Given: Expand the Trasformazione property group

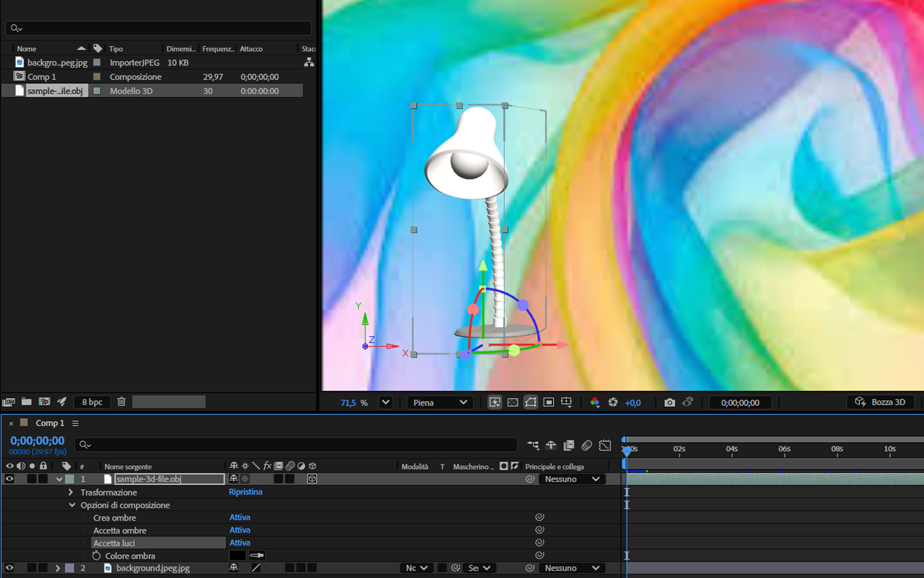Looking at the screenshot, I should [x=71, y=492].
